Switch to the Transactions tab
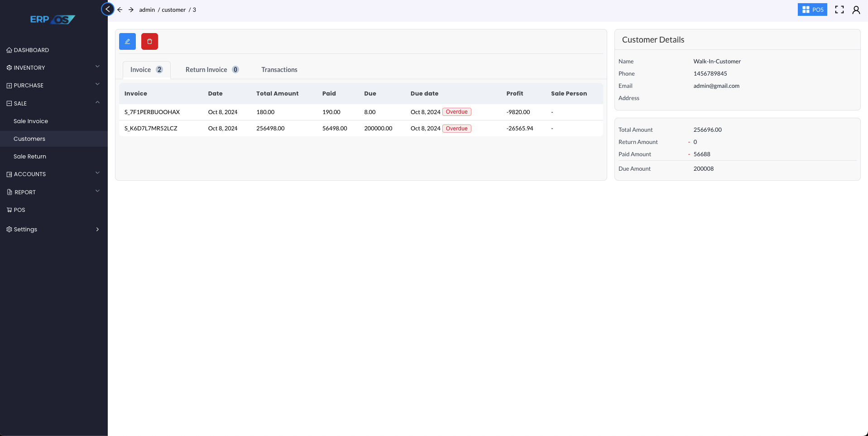Image resolution: width=868 pixels, height=436 pixels. 279,69
